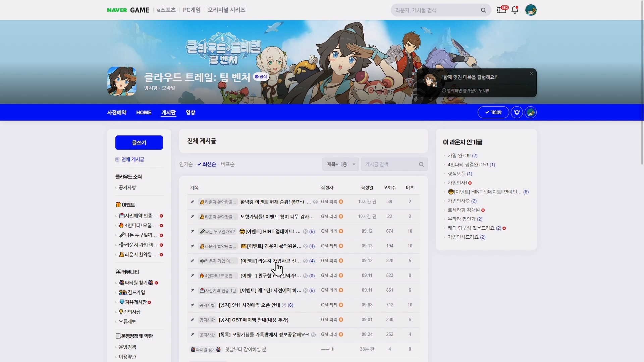This screenshot has height=362, width=644.
Task: Open the notifications bell in header
Action: point(515,10)
